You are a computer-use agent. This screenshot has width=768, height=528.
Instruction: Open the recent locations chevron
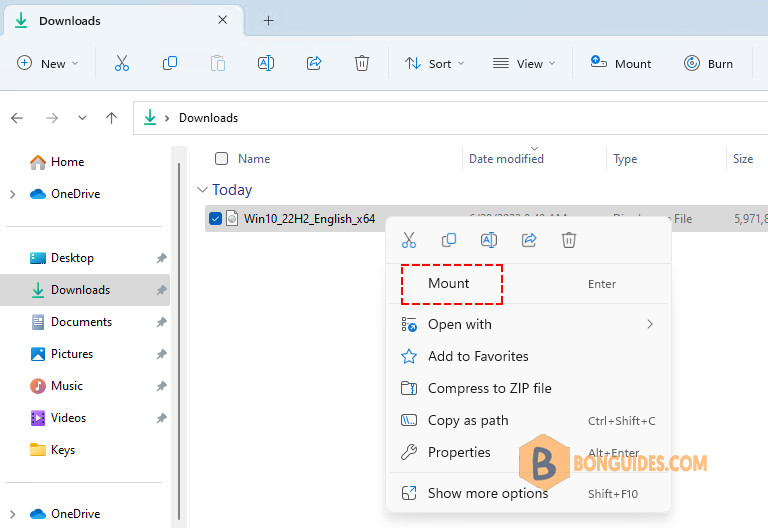coord(82,118)
